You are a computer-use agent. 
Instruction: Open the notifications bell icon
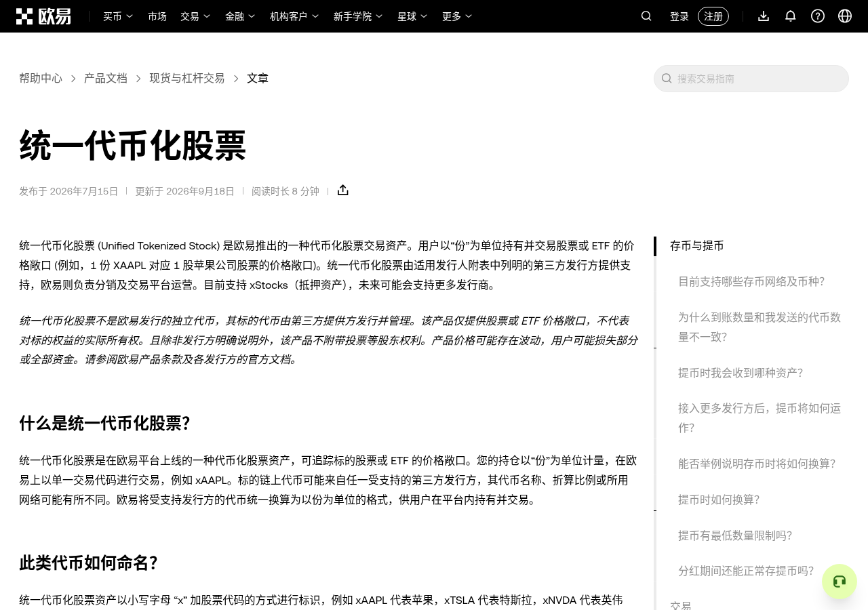tap(791, 16)
